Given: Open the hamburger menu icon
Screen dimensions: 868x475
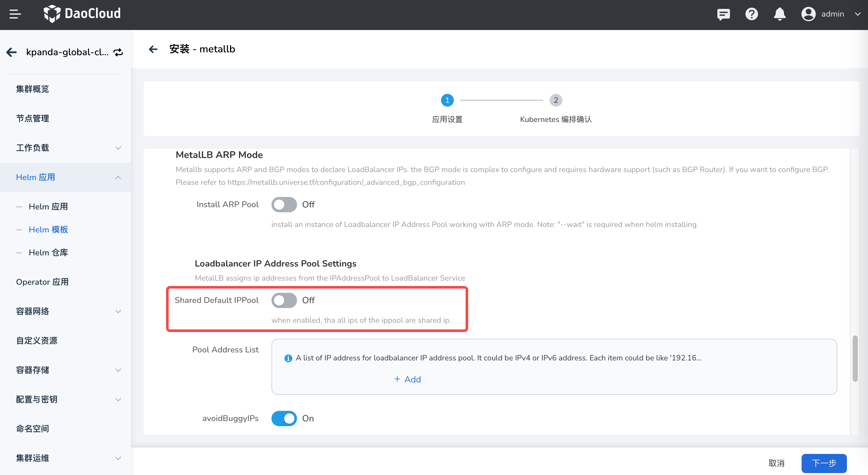Looking at the screenshot, I should pyautogui.click(x=15, y=14).
